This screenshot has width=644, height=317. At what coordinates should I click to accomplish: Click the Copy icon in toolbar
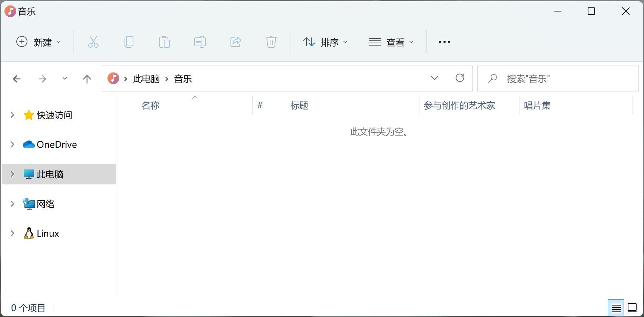tap(129, 42)
